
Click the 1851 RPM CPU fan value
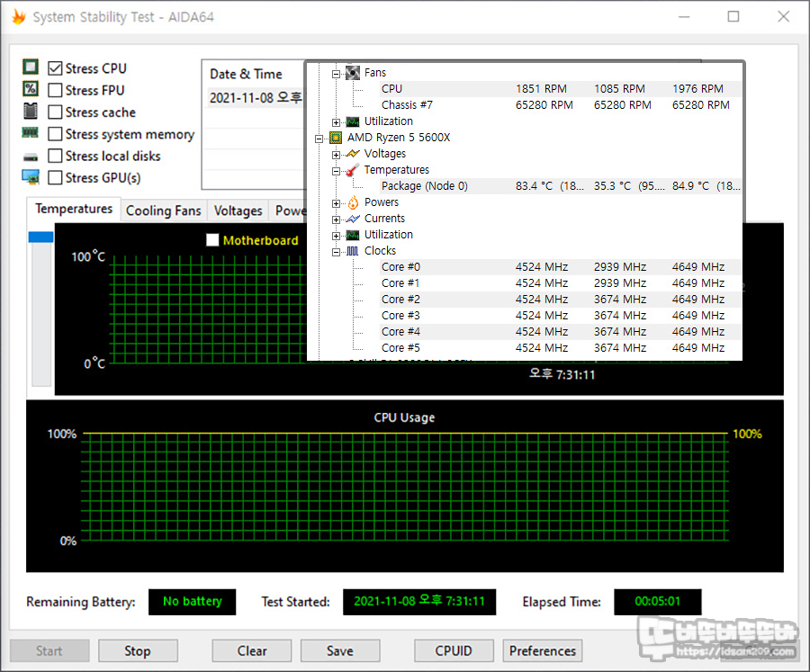coord(541,89)
